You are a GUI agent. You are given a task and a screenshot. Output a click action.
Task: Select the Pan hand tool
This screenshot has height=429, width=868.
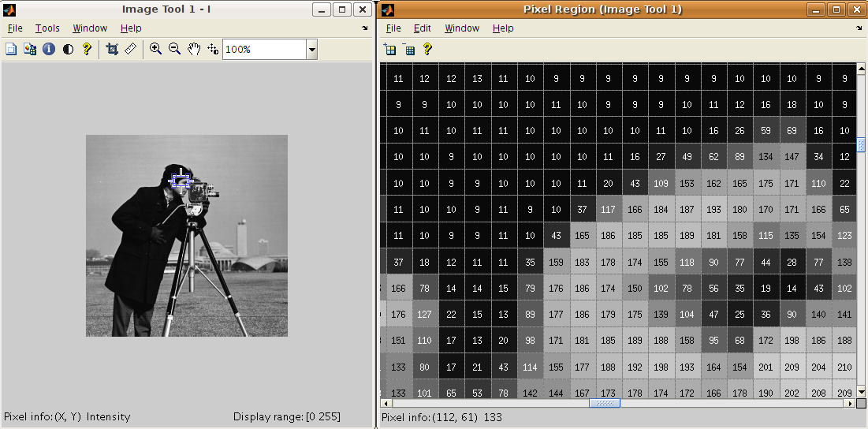[193, 49]
